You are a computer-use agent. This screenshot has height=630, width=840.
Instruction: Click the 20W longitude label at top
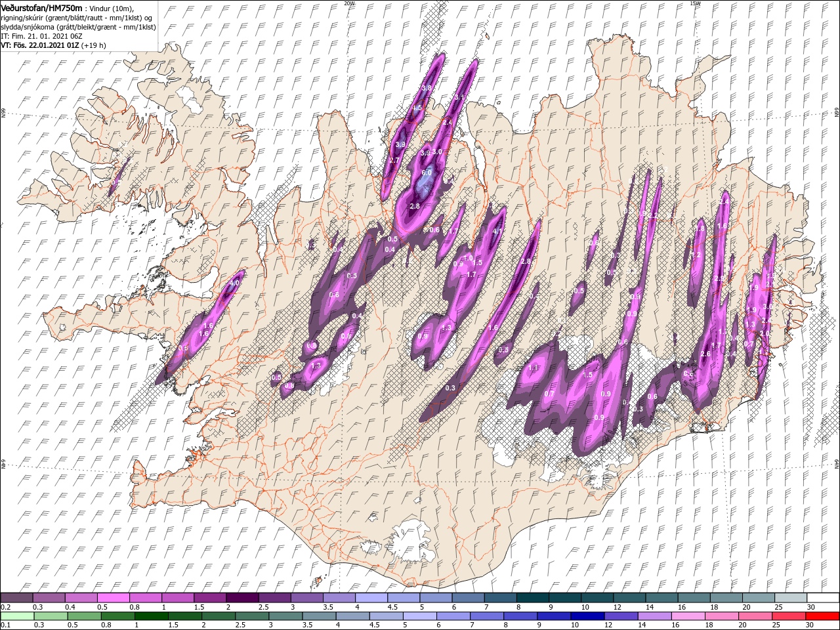pos(349,3)
